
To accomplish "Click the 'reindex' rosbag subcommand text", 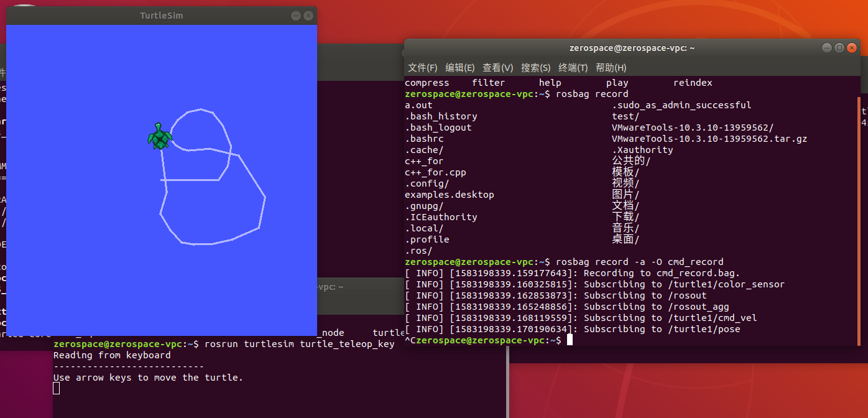I will pyautogui.click(x=693, y=83).
